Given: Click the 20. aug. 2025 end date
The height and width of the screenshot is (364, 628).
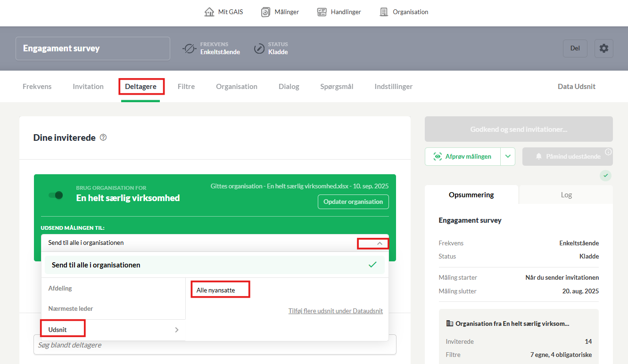Looking at the screenshot, I should [580, 291].
